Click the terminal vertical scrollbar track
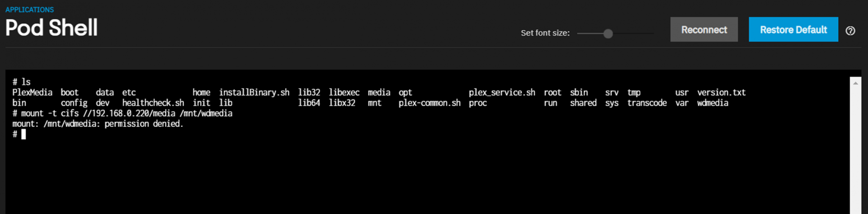Image resolution: width=868 pixels, height=214 pixels. [855, 149]
